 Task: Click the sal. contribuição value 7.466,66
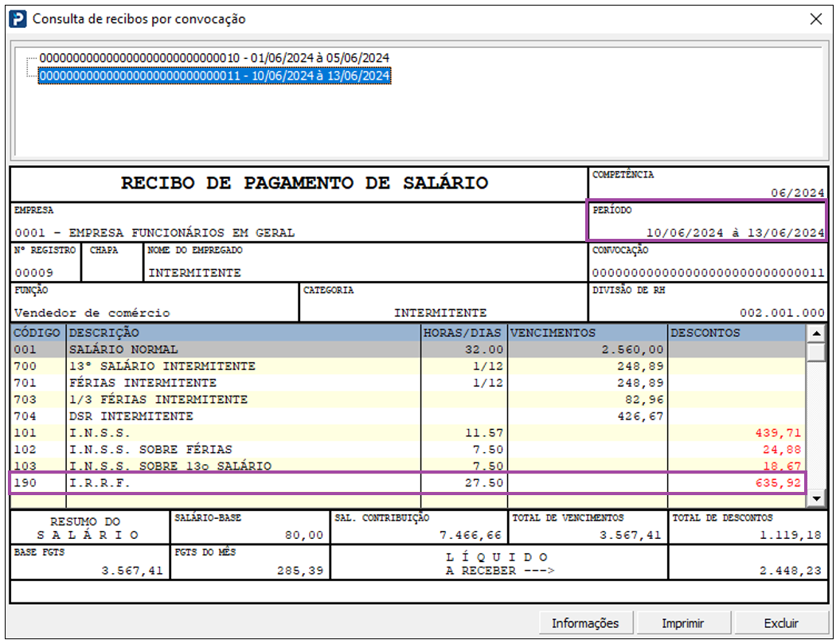(x=471, y=535)
